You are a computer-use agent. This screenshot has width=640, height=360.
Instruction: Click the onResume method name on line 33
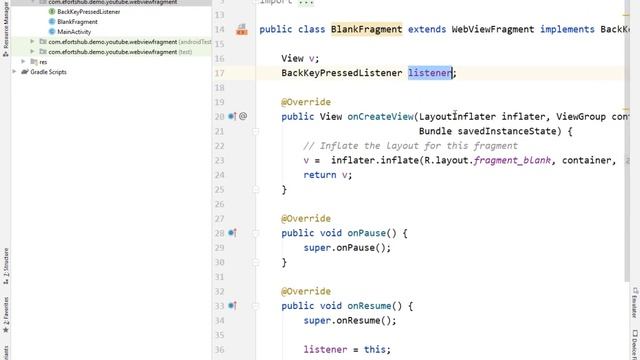pyautogui.click(x=369, y=306)
